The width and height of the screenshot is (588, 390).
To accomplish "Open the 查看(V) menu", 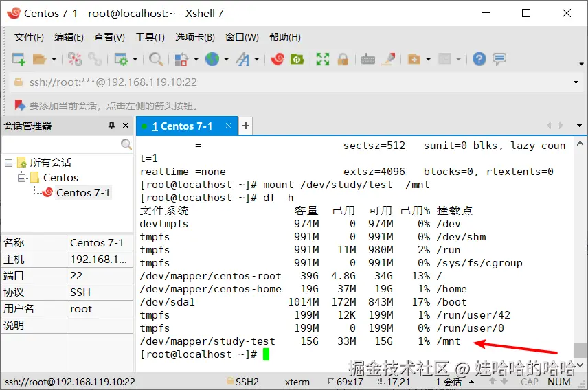I will tap(109, 37).
